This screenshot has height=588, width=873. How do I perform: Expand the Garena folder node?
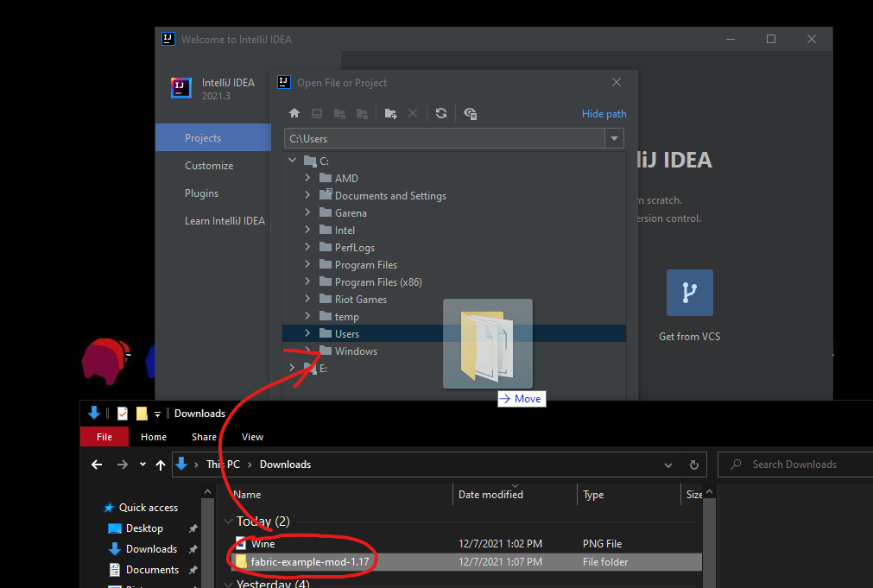[307, 212]
